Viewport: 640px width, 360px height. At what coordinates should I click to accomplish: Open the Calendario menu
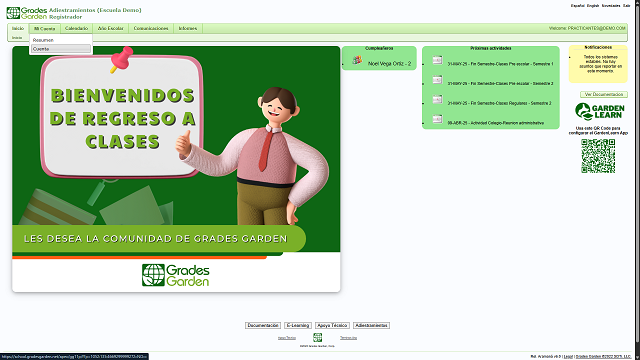(76, 28)
